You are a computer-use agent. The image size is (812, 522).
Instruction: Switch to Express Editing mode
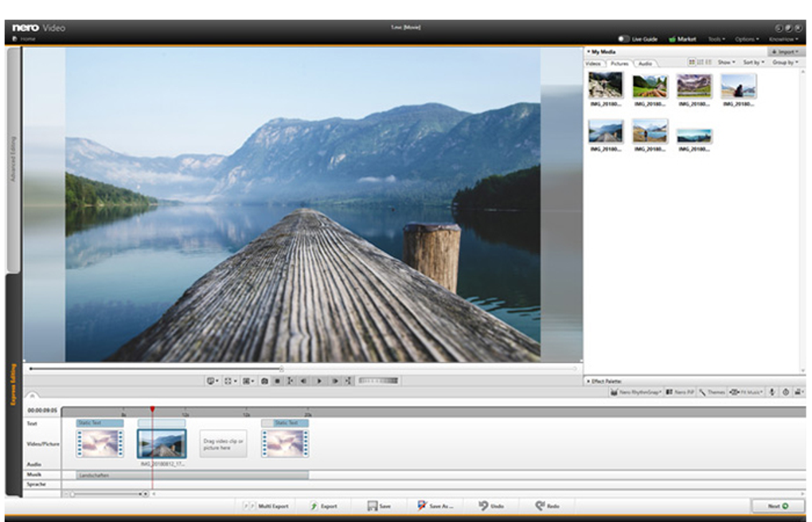point(14,384)
